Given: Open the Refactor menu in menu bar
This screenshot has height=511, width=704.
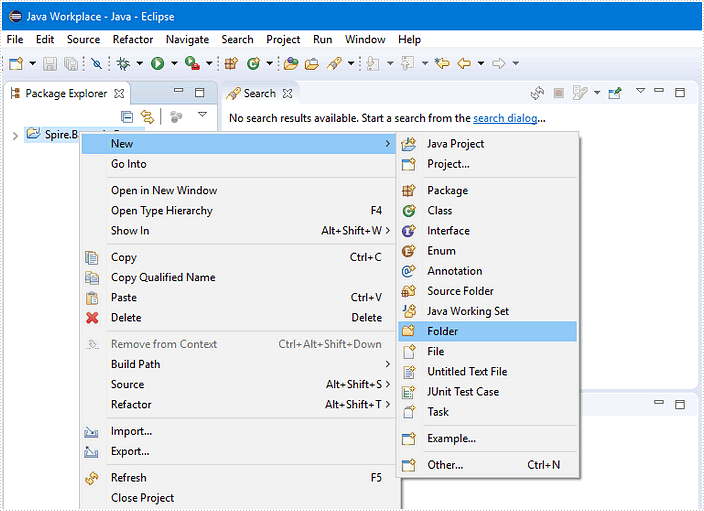Looking at the screenshot, I should (132, 40).
